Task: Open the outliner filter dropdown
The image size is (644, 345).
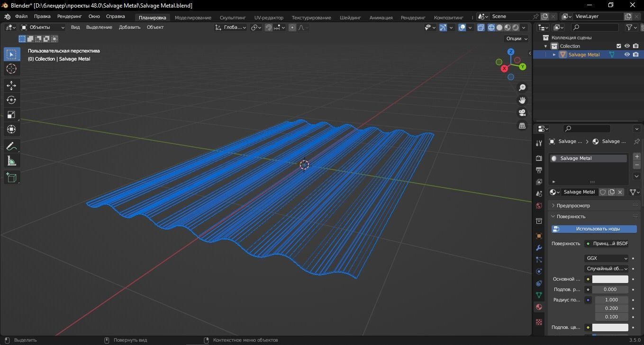Action: pyautogui.click(x=632, y=27)
